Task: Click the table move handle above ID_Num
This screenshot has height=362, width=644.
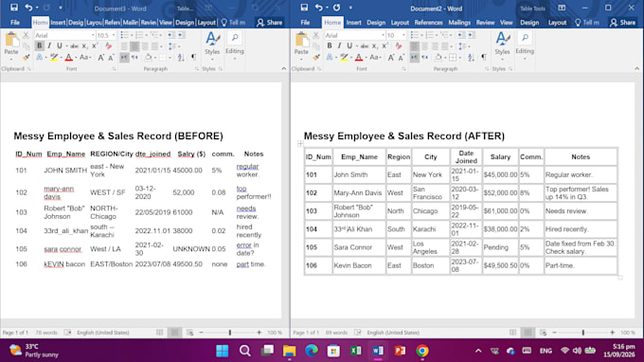Action: click(x=300, y=143)
